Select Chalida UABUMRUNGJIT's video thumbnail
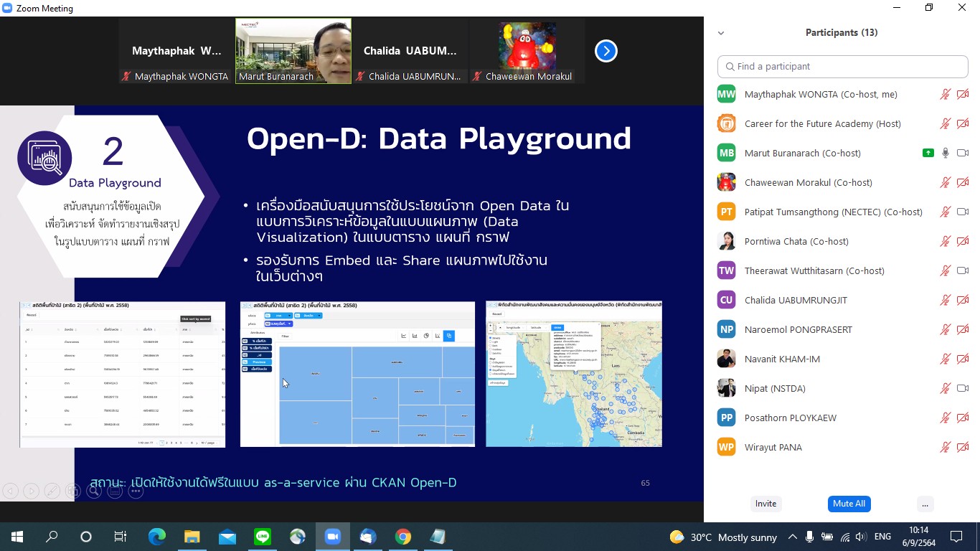The image size is (980, 551). coord(410,51)
